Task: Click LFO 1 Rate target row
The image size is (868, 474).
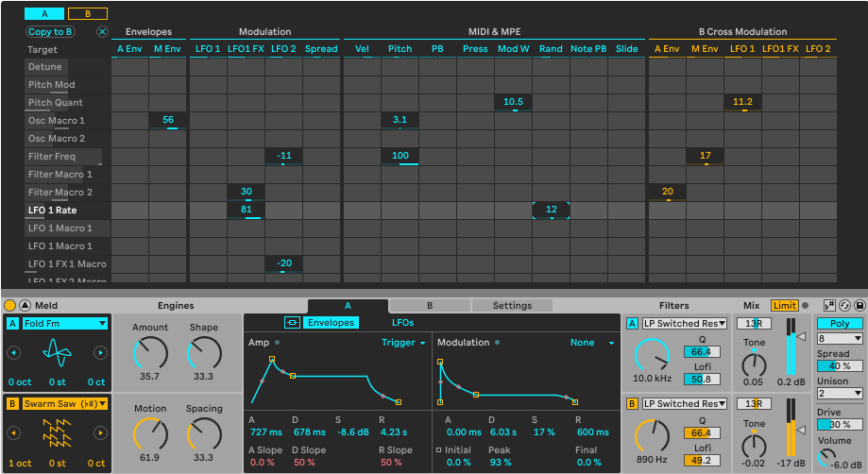Action: [x=68, y=211]
